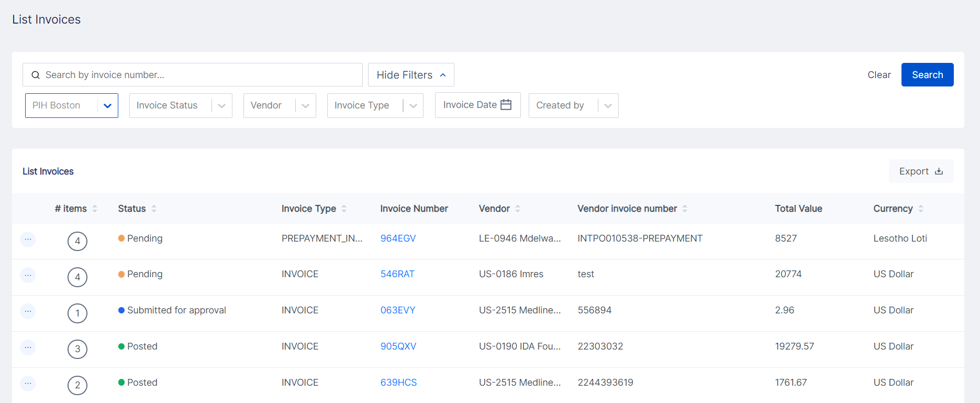
Task: Sort by Currency column arrows
Action: 921,209
